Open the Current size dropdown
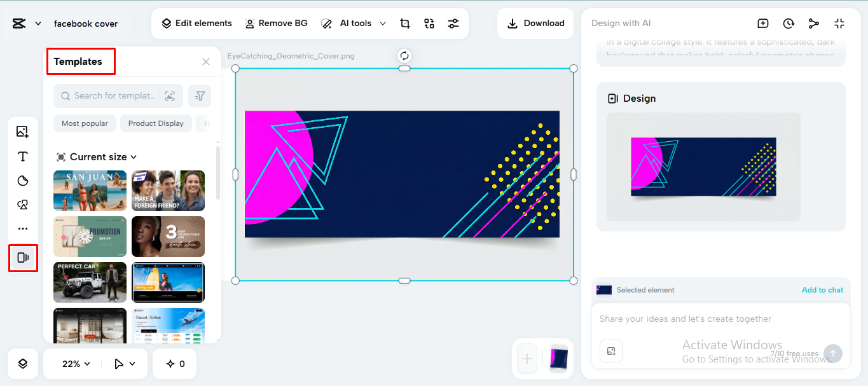 (x=97, y=156)
